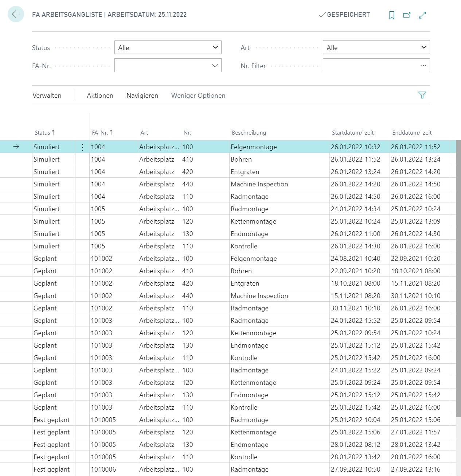
Task: Open the Verwalten menu
Action: 47,96
